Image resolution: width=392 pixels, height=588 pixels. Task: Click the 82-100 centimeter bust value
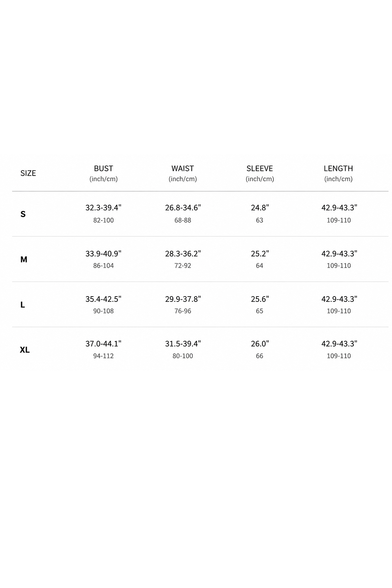coord(103,220)
